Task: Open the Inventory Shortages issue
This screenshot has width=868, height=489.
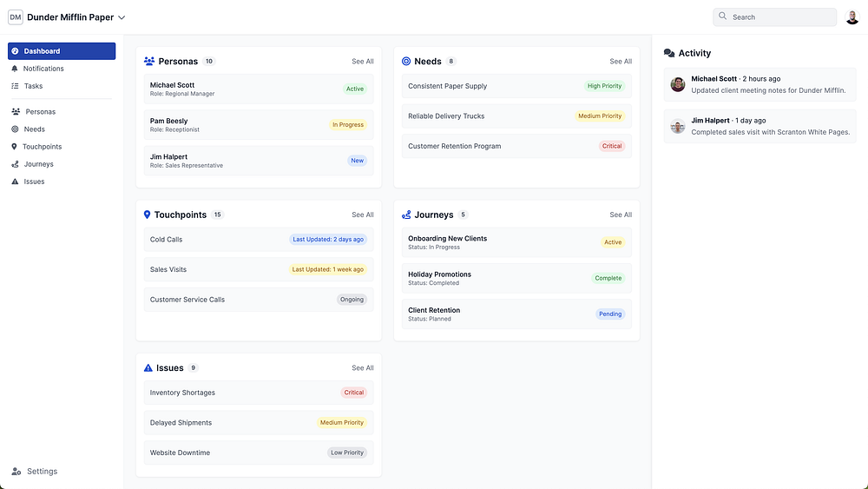Action: pyautogui.click(x=259, y=393)
